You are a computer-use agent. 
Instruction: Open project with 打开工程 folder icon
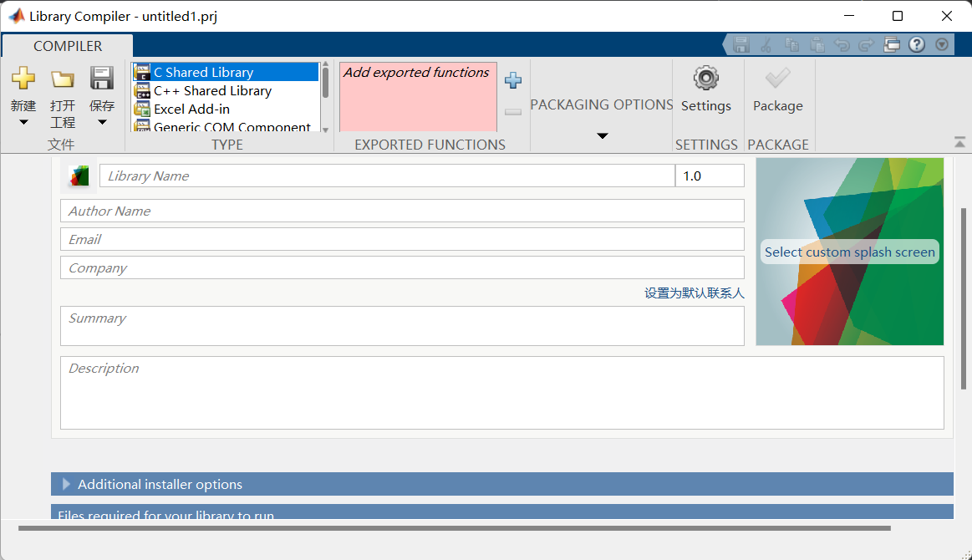[x=63, y=79]
